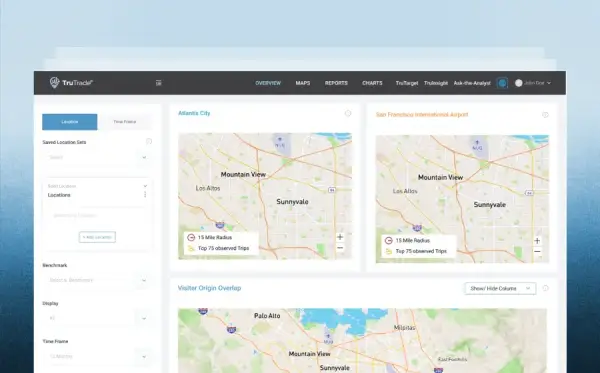Click Mountain View label on Atlantis City map

(x=243, y=174)
